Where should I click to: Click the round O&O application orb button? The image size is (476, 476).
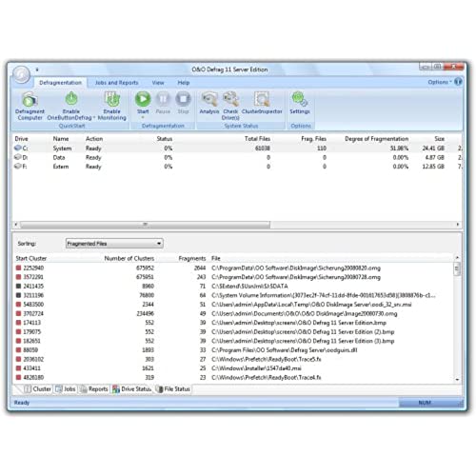22,74
